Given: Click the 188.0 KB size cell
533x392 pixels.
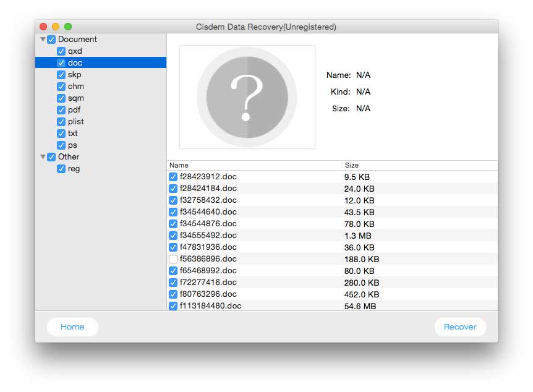Looking at the screenshot, I should click(362, 260).
